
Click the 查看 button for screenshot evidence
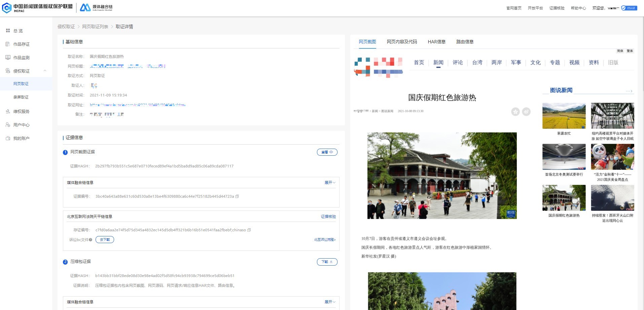(327, 152)
